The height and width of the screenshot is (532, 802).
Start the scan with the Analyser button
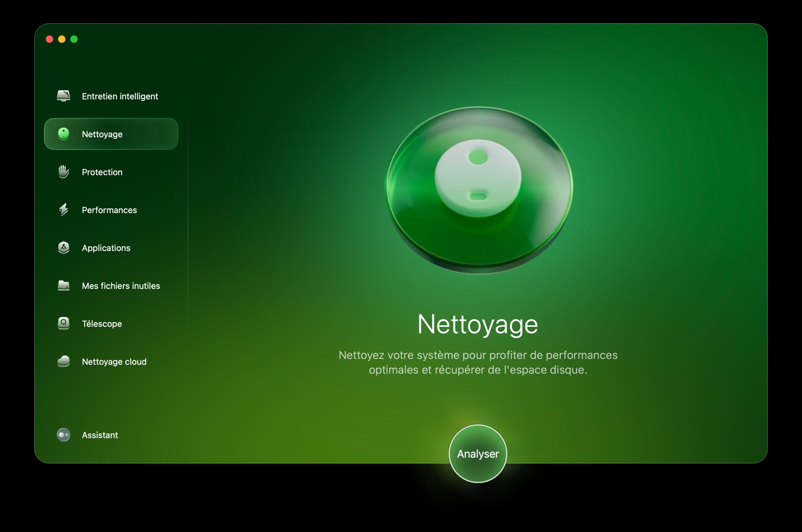pyautogui.click(x=478, y=454)
